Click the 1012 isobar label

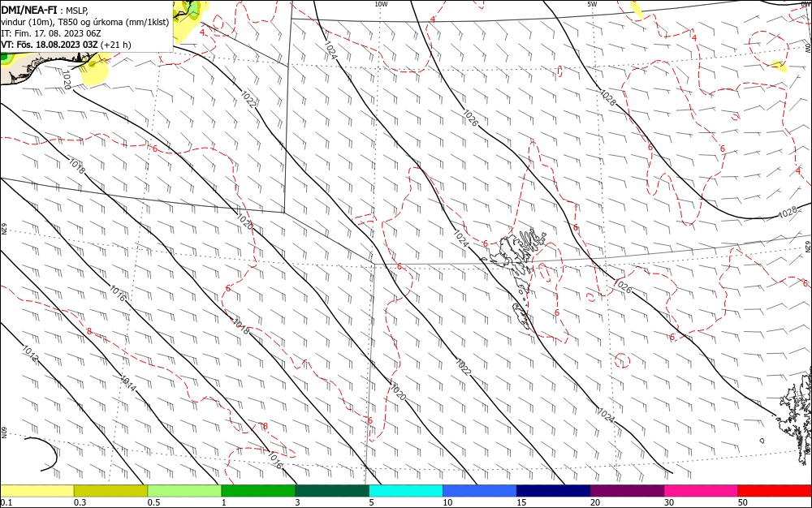[29, 353]
